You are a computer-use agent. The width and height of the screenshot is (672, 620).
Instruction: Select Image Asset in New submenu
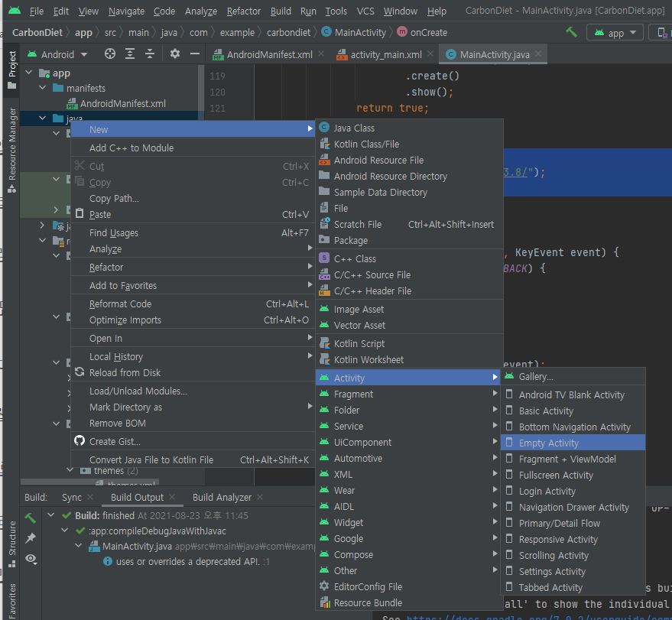tap(409, 310)
